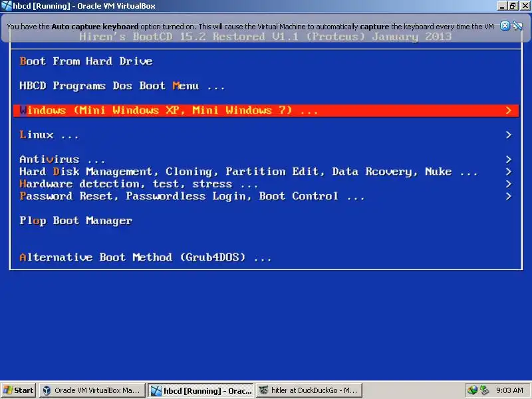The height and width of the screenshot is (399, 532).
Task: Switch to Oracle VM VirtualBox Manager taskbar button
Action: [x=92, y=390]
